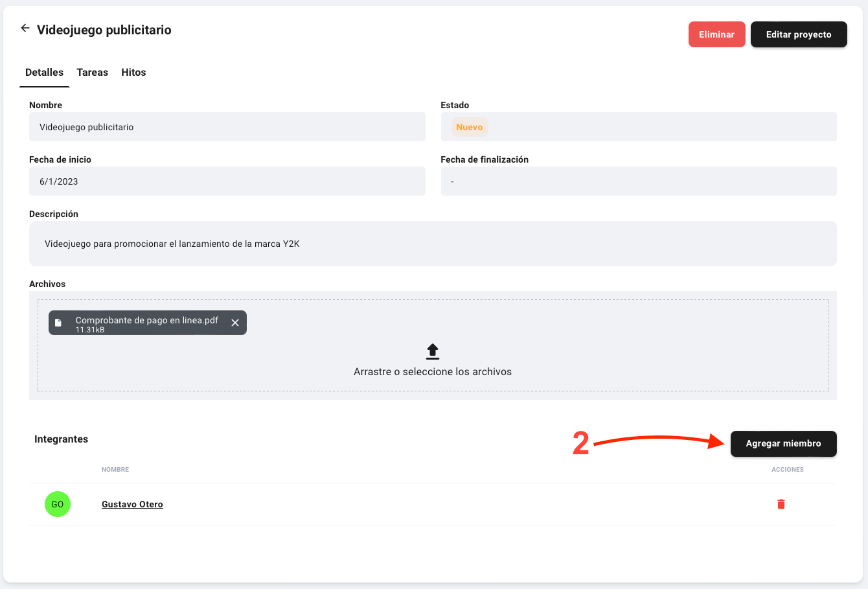Open the Hitos tab
This screenshot has width=868, height=589.
pyautogui.click(x=133, y=73)
